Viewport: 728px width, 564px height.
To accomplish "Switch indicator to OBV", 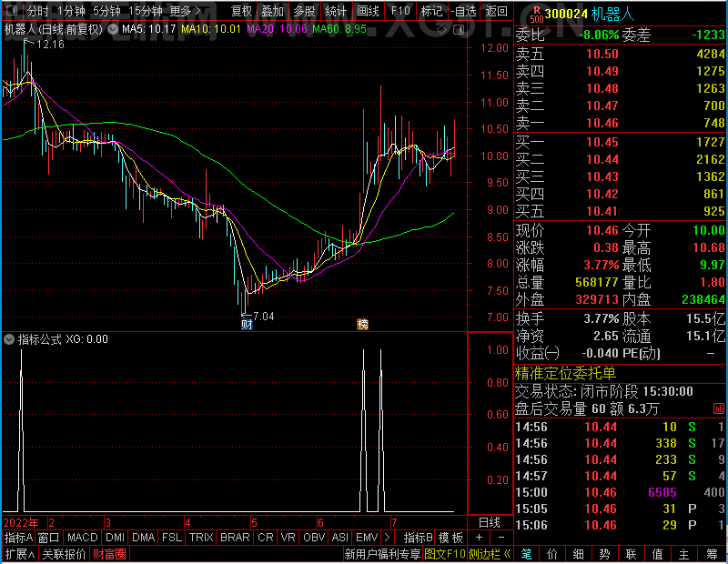I will click(314, 538).
